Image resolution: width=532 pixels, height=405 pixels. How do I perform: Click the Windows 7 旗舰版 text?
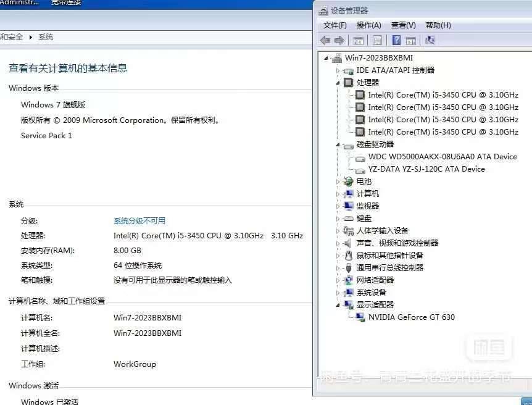pyautogui.click(x=53, y=104)
